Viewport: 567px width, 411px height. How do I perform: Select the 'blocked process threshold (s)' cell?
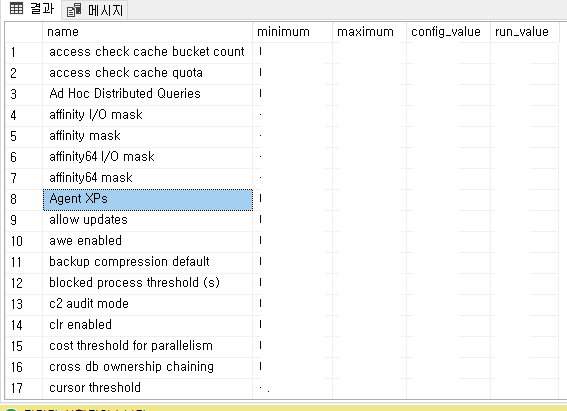click(x=148, y=283)
